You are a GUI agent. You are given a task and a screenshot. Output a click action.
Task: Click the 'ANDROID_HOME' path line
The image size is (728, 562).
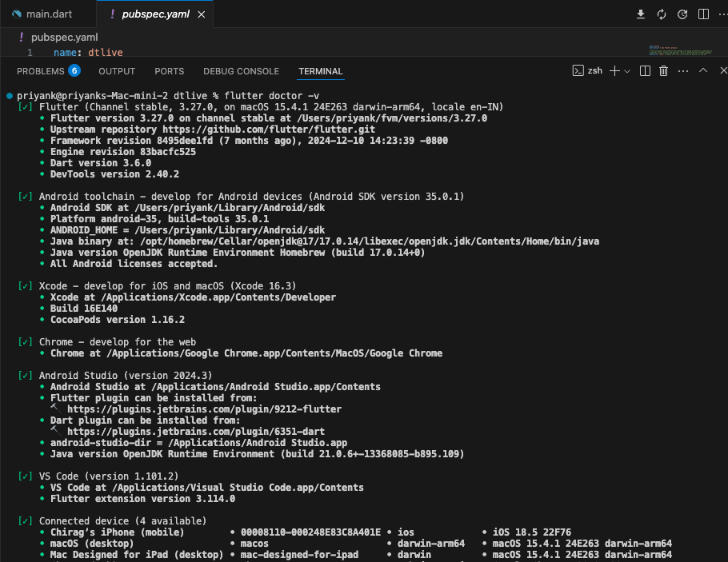pos(187,230)
